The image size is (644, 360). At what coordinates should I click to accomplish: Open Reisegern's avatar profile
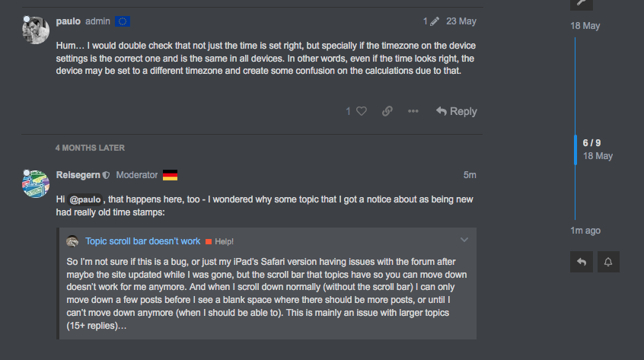click(x=36, y=183)
